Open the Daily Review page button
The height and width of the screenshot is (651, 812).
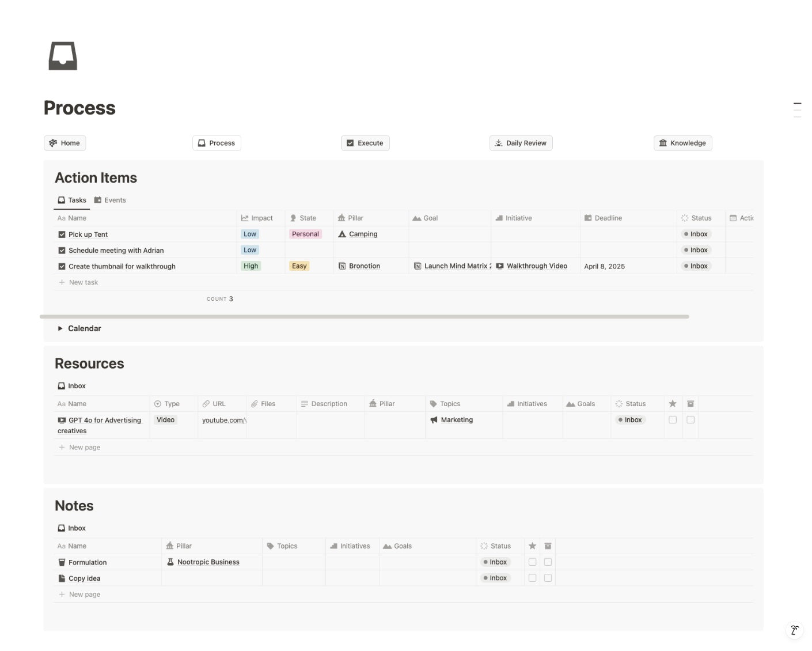521,143
